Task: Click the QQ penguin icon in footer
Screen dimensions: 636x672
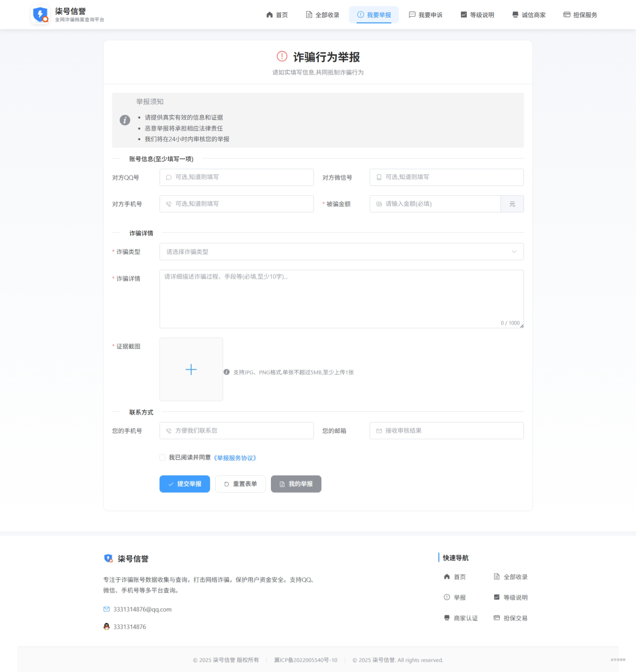Action: click(x=106, y=626)
